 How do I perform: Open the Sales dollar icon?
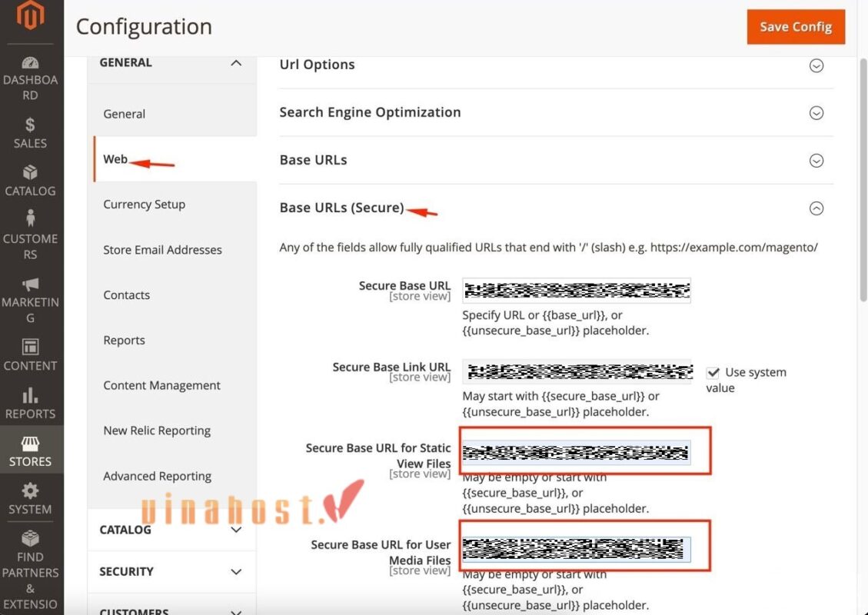tap(31, 125)
